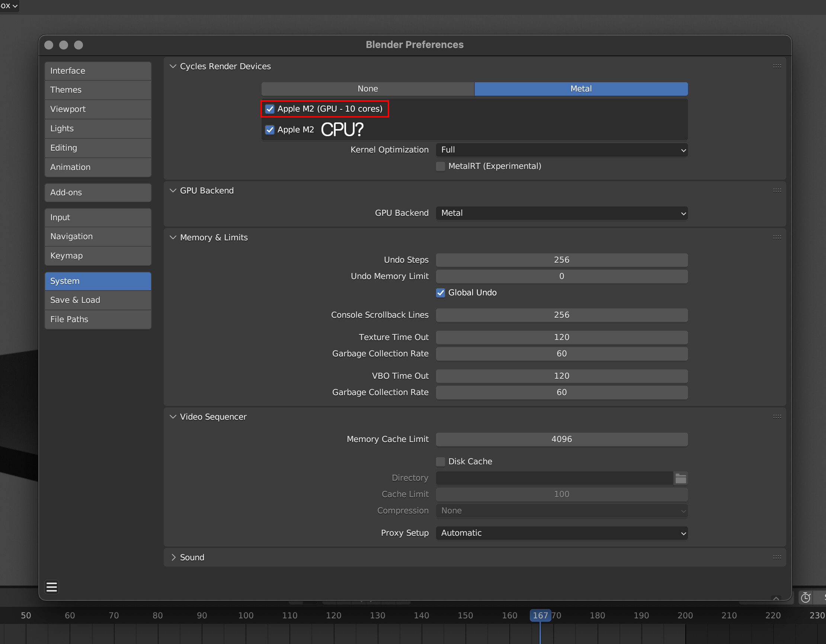Viewport: 826px width, 644px height.
Task: Open the Save & Load preferences tab
Action: pos(98,300)
